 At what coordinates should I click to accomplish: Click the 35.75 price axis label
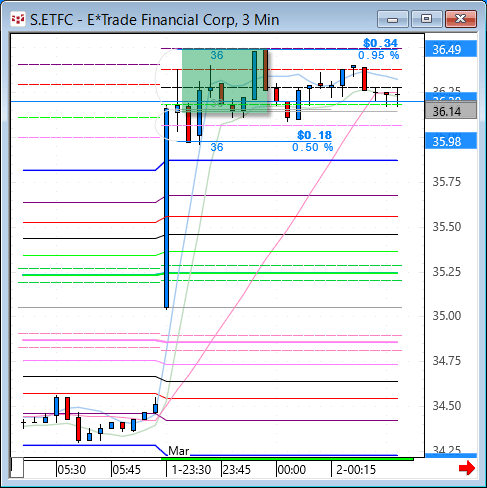point(447,182)
